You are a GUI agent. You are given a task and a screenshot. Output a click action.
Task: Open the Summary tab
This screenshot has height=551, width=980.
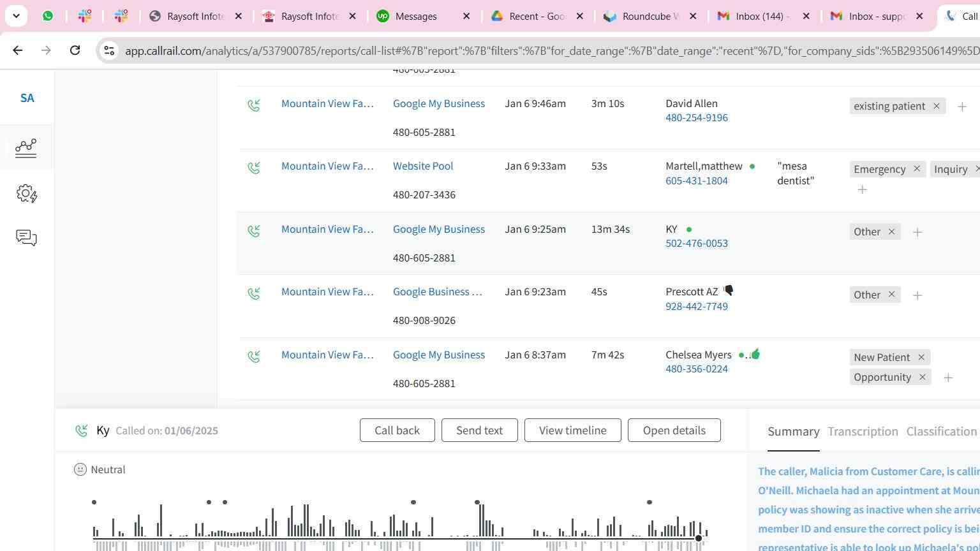click(793, 432)
